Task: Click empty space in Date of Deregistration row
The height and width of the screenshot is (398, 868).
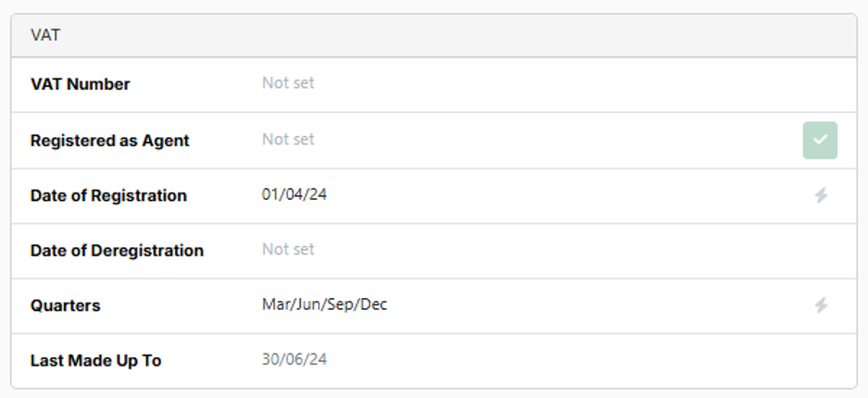Action: (x=553, y=251)
